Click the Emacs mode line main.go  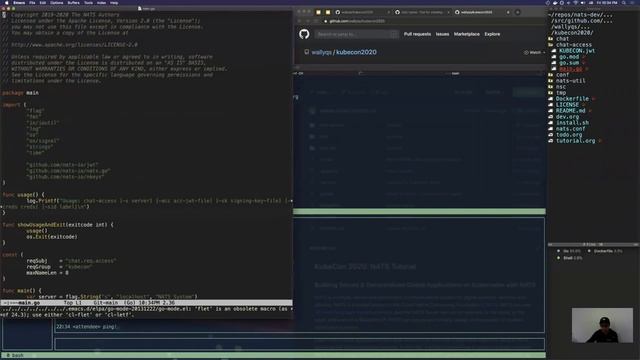tap(29, 303)
